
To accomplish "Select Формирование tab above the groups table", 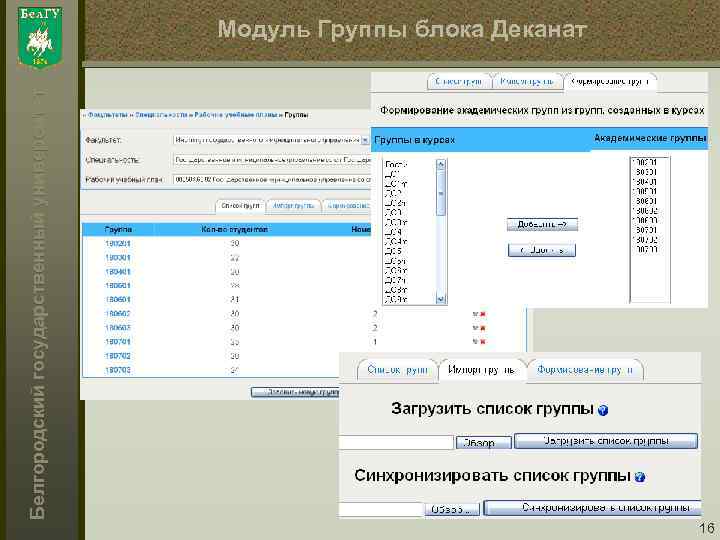I will [x=348, y=206].
